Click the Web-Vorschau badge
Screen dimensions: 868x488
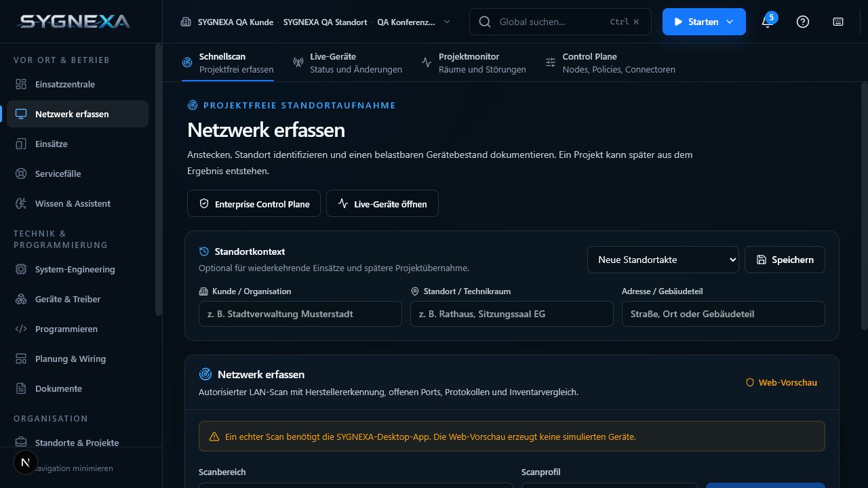tap(781, 382)
